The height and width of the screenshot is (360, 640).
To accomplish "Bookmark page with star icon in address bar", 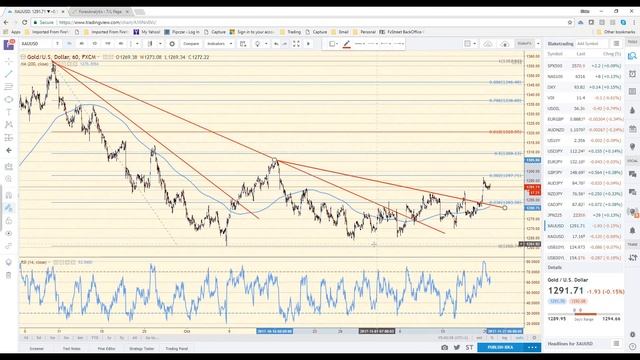I will point(570,22).
